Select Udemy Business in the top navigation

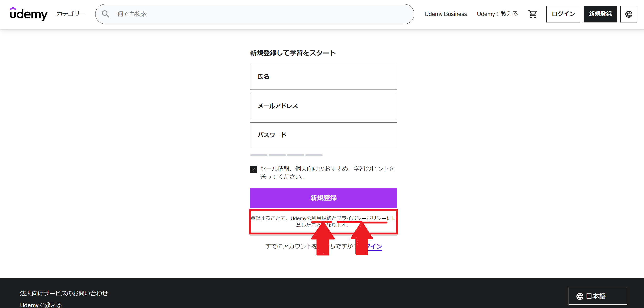445,14
